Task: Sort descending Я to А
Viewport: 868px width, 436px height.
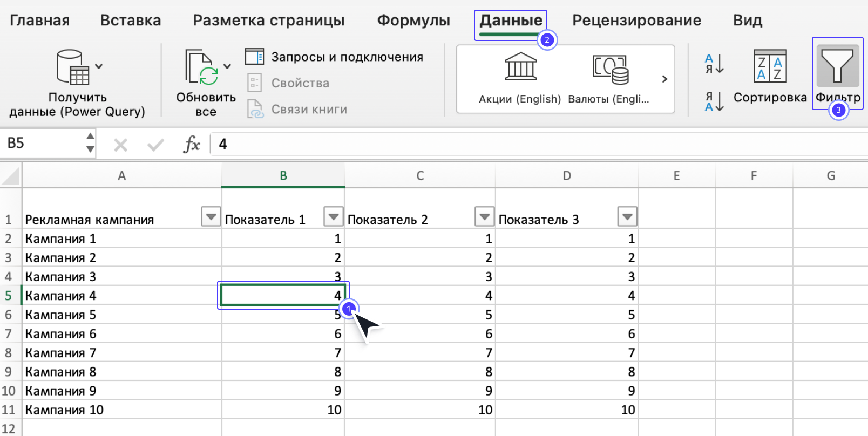Action: pyautogui.click(x=714, y=101)
